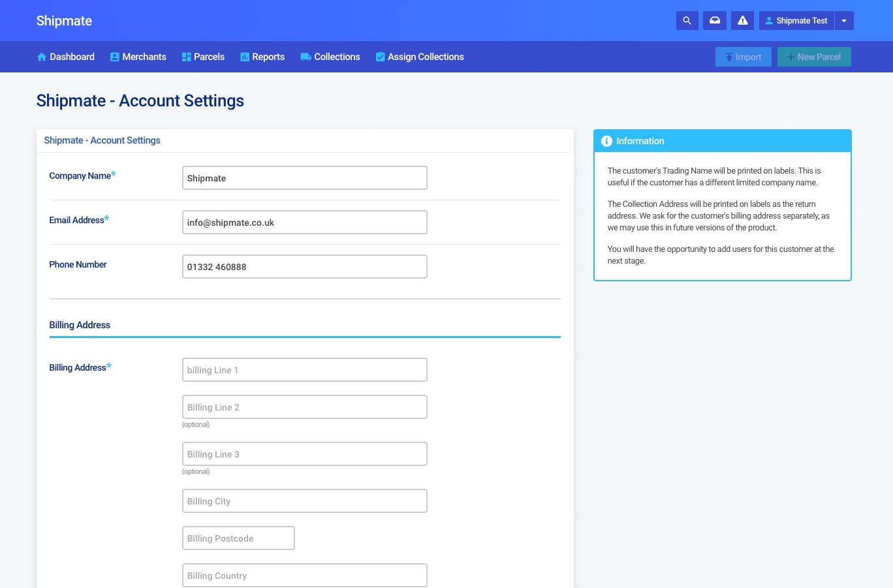Click the Reports chart icon

click(245, 57)
